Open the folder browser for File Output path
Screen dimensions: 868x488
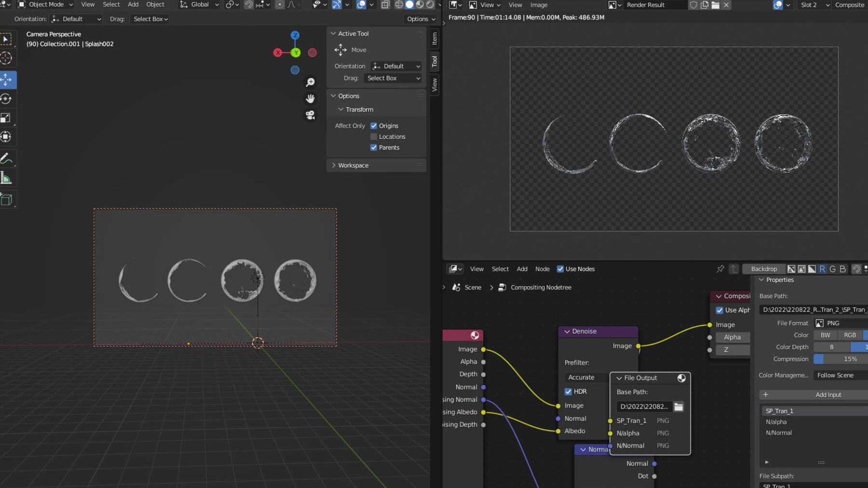pos(678,406)
